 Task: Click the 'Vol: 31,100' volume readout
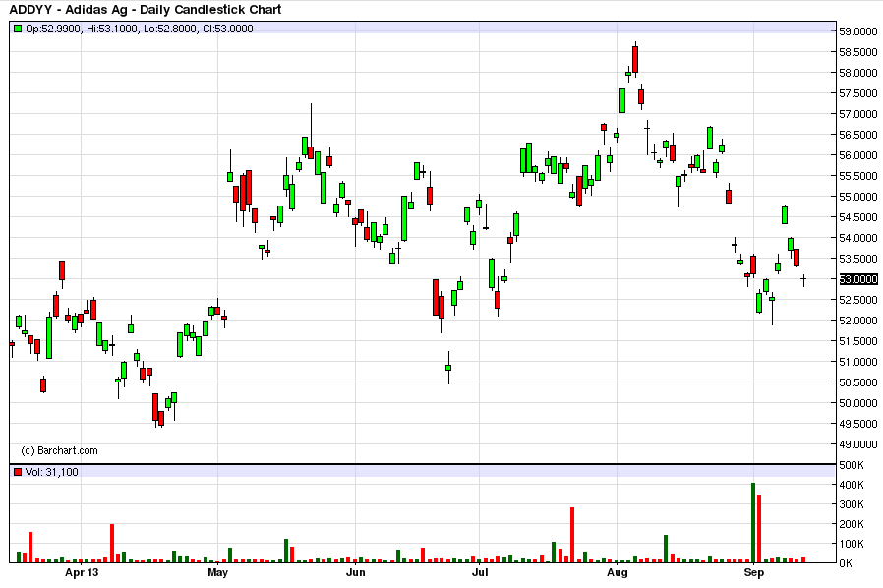pyautogui.click(x=52, y=472)
